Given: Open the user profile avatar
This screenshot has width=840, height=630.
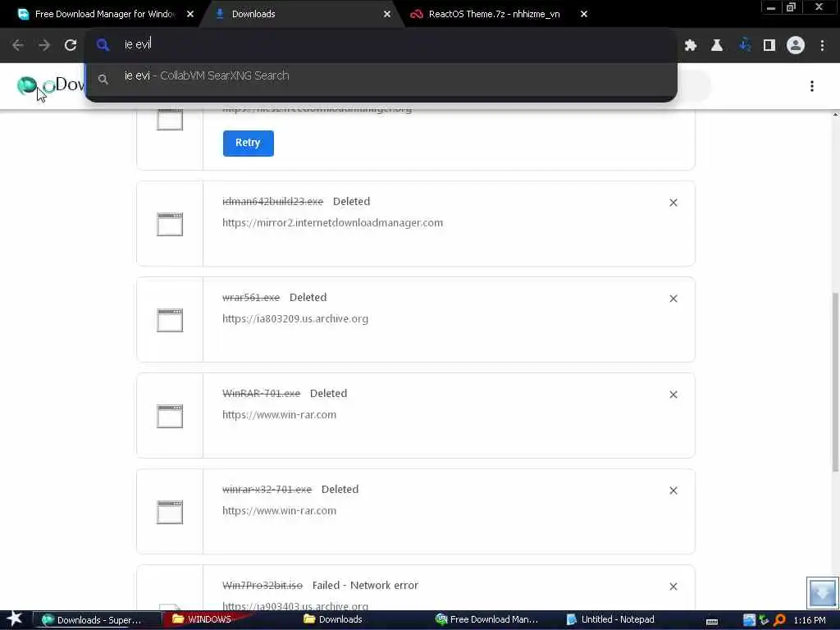Looking at the screenshot, I should 796,46.
